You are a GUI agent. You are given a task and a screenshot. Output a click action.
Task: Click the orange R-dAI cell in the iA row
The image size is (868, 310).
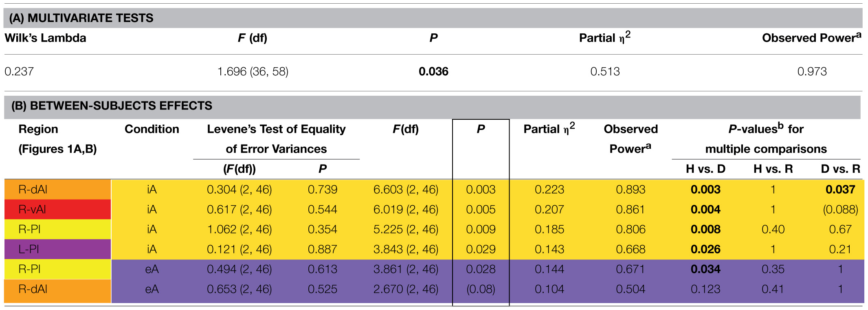click(57, 189)
